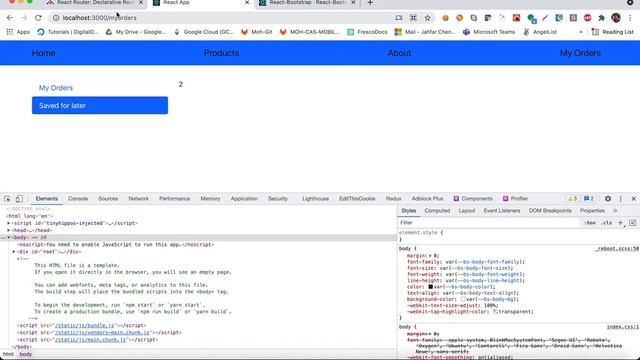Screen dimensions: 640x360
Task: Open My Orders in the navbar
Action: point(580,53)
